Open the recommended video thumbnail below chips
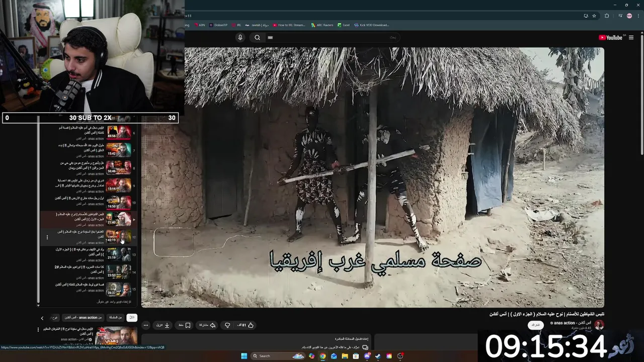Viewport: 644px width, 362px height. pos(117,336)
